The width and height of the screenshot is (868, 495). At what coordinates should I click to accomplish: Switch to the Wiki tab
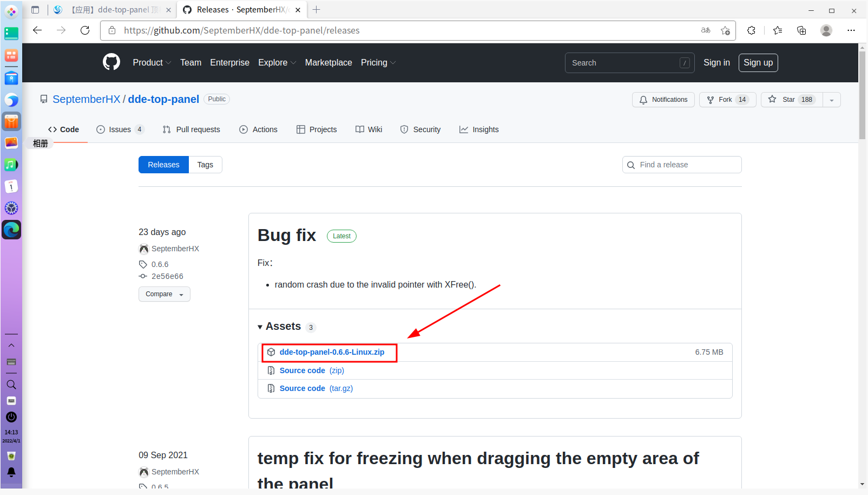[369, 129]
